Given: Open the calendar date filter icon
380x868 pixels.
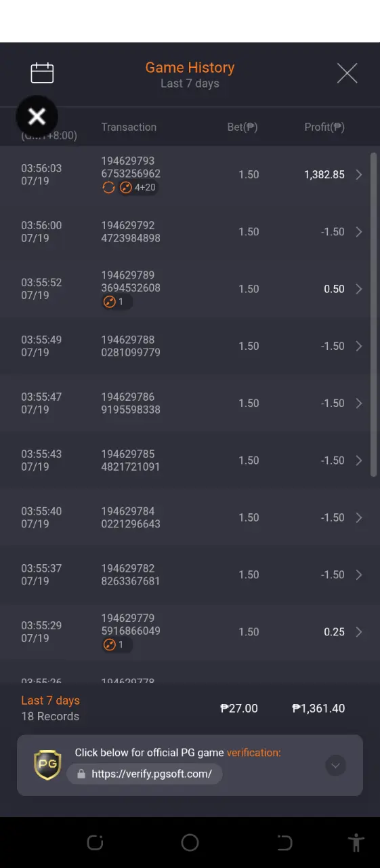Looking at the screenshot, I should point(42,73).
